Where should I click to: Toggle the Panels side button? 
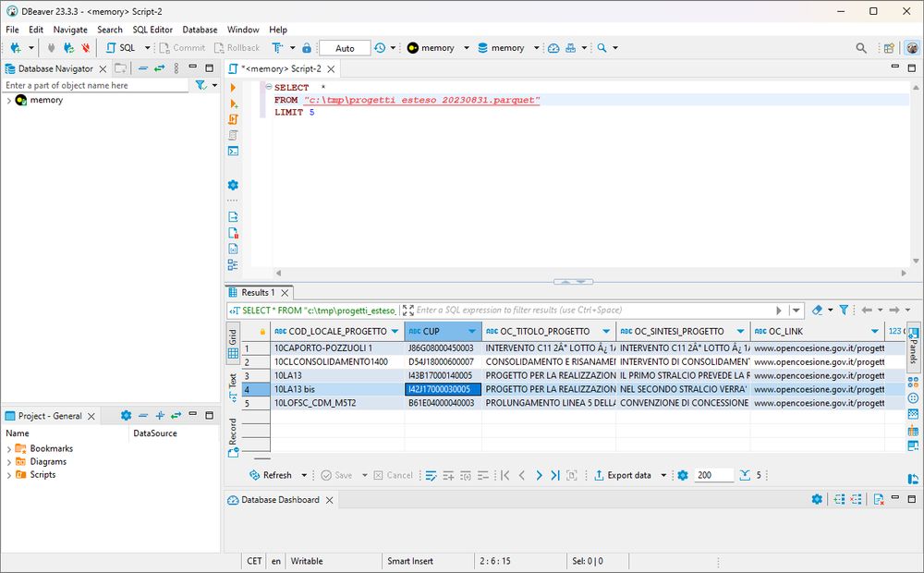point(914,346)
